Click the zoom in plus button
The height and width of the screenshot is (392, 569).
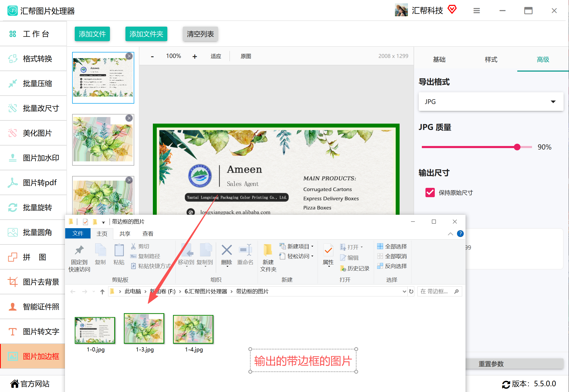tap(195, 56)
